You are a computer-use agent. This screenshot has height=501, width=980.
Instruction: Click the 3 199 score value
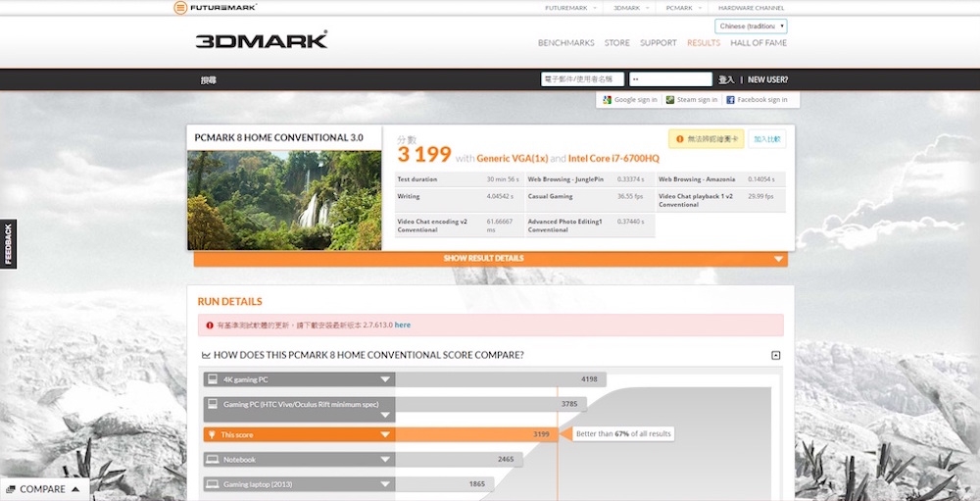[424, 155]
